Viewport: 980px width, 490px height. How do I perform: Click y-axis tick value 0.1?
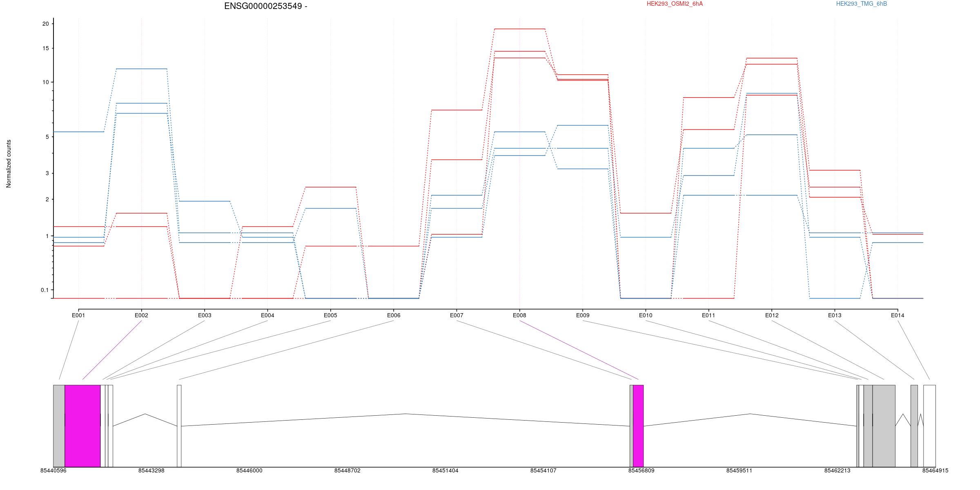point(45,290)
